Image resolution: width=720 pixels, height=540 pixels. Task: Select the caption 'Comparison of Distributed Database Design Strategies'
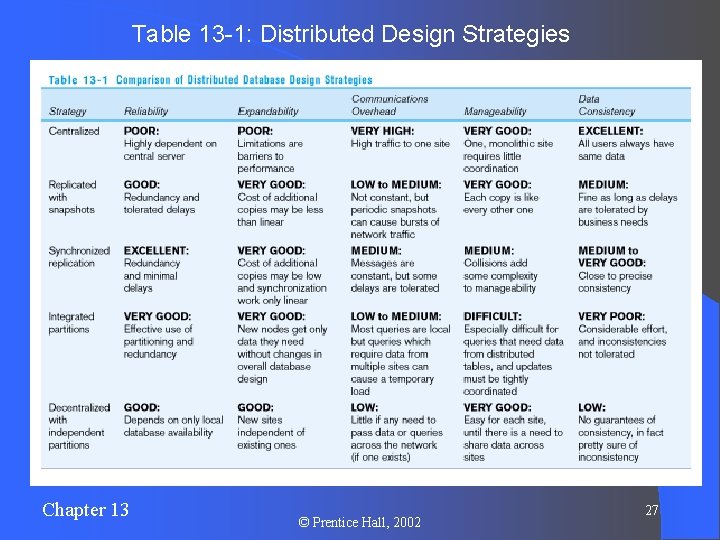[244, 80]
